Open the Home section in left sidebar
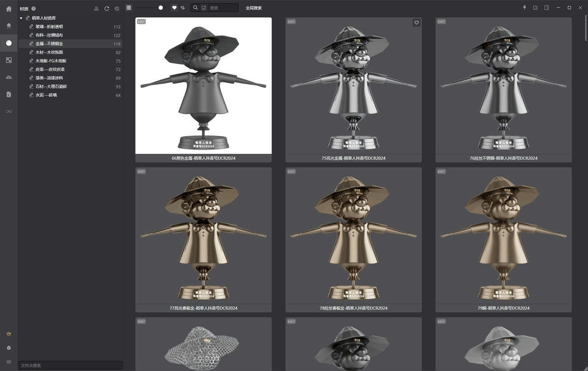 pyautogui.click(x=9, y=9)
